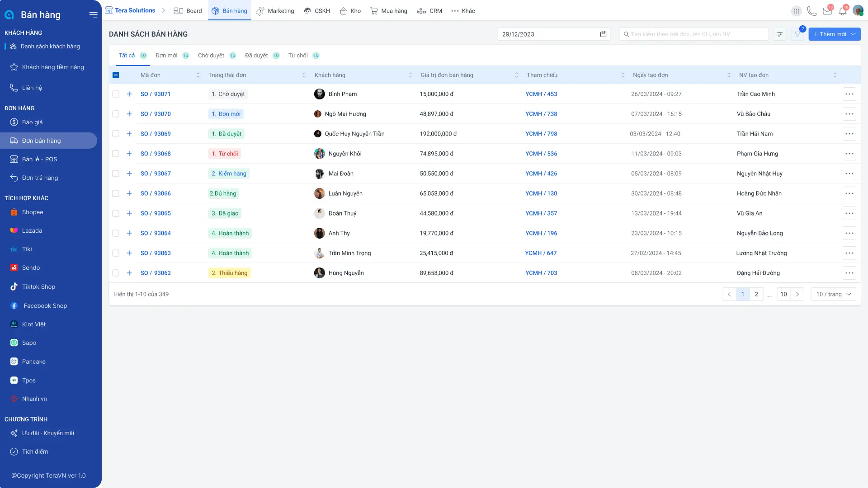The image size is (868, 488).
Task: Open the filter funnel icon
Action: (798, 34)
